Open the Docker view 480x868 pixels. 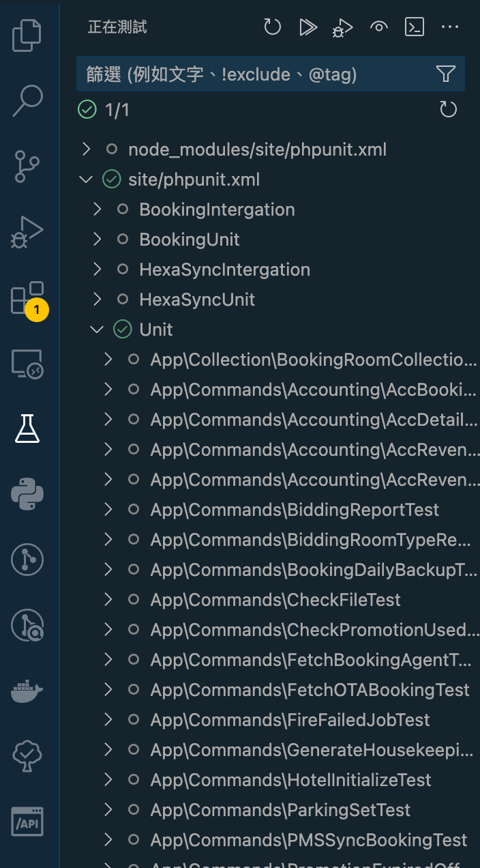click(27, 691)
